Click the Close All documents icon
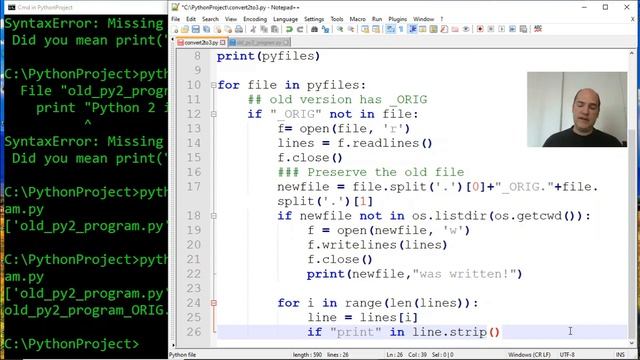640x360 pixels. pos(229,29)
